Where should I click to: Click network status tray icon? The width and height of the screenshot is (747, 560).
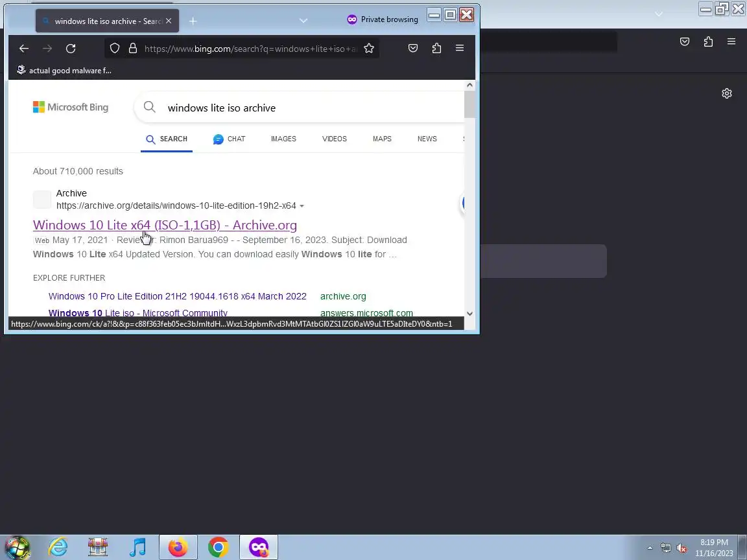click(x=666, y=548)
